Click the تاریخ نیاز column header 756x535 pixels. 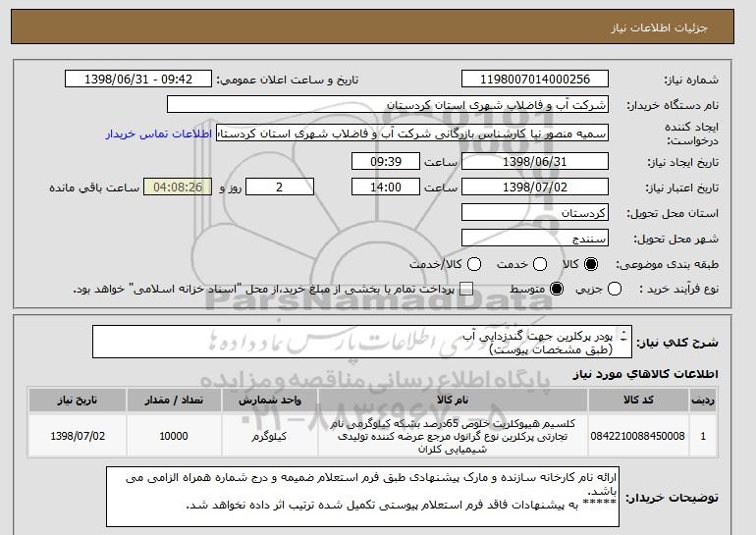(x=78, y=401)
